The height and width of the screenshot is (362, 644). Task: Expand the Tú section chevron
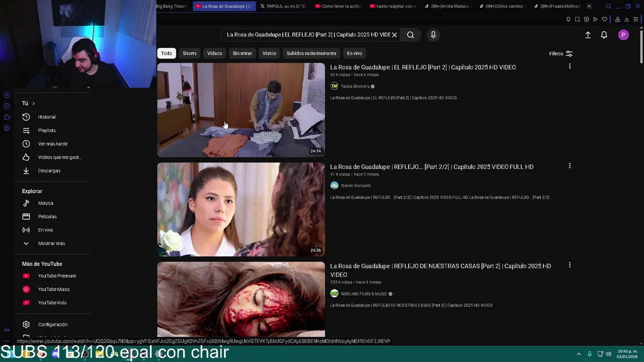pos(34,104)
